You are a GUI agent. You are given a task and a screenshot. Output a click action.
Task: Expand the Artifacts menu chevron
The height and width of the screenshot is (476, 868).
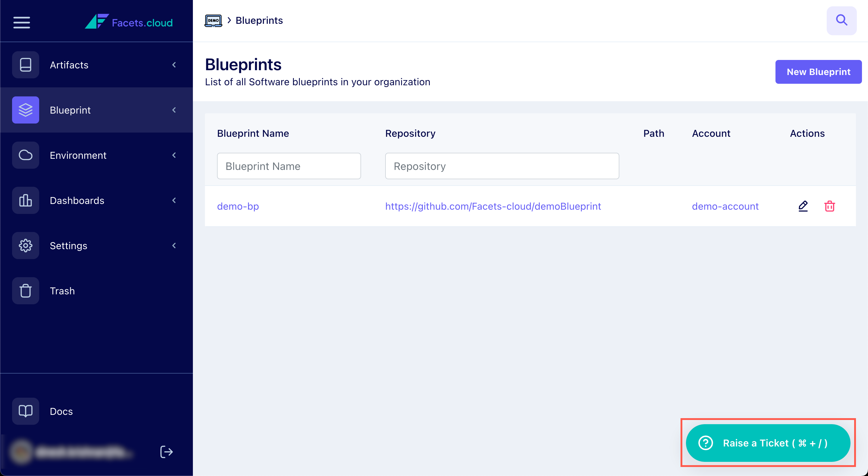pos(174,65)
